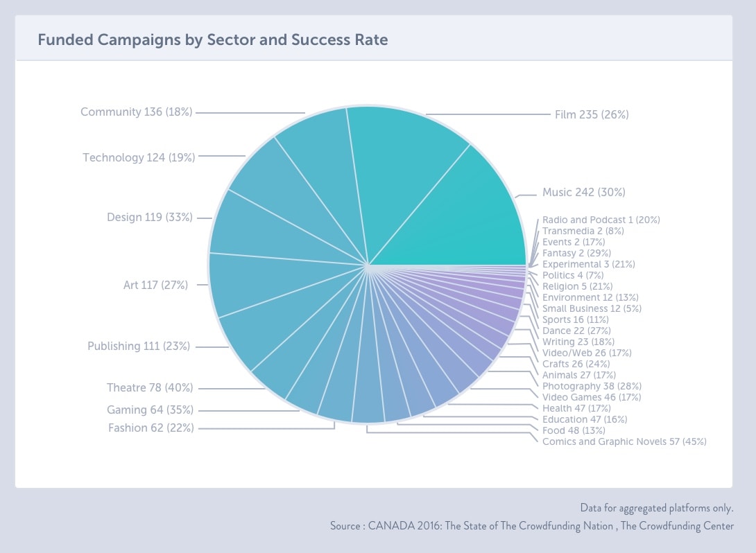Click the Art 117 (27%) label
The image size is (756, 553).
coord(155,285)
